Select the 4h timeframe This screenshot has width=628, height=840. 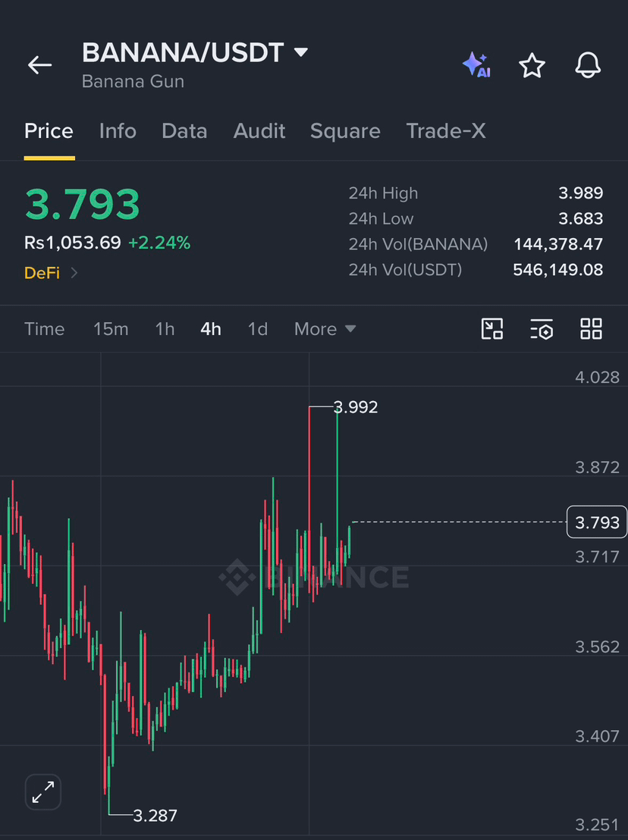click(211, 329)
